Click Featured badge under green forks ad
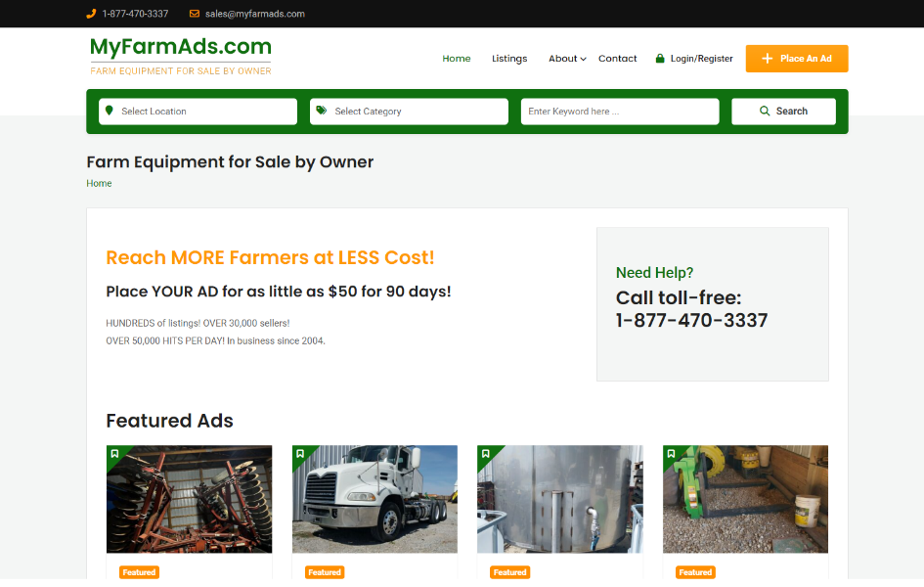The image size is (924, 587). pyautogui.click(x=695, y=572)
